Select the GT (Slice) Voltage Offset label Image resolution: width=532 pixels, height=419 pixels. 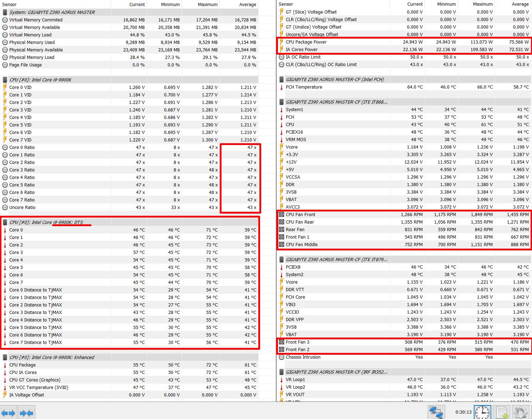(311, 12)
